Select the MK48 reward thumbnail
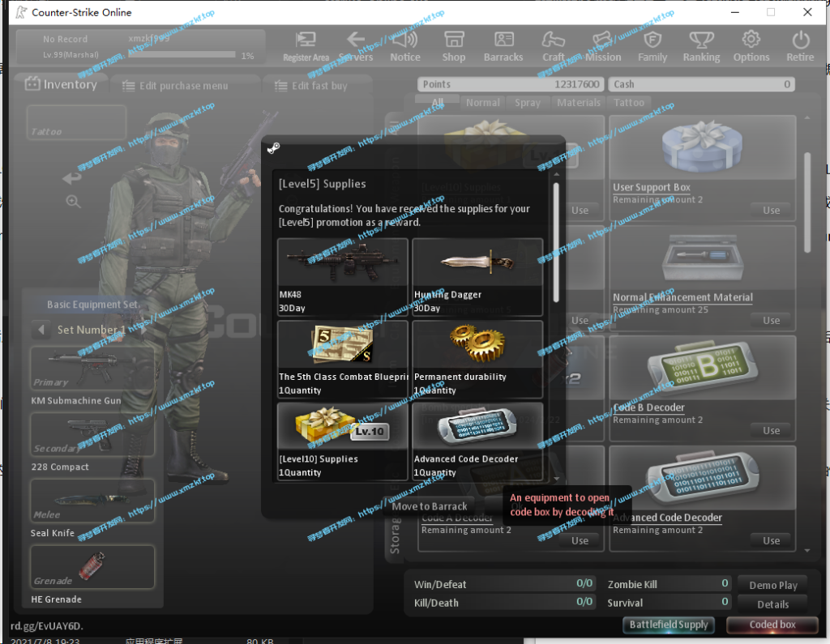 pyautogui.click(x=343, y=262)
